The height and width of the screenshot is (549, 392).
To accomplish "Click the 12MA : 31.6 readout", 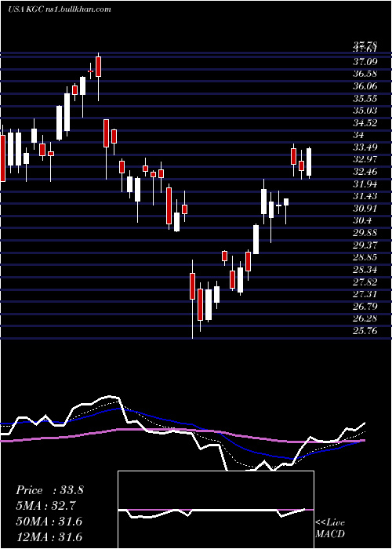I will [49, 536].
